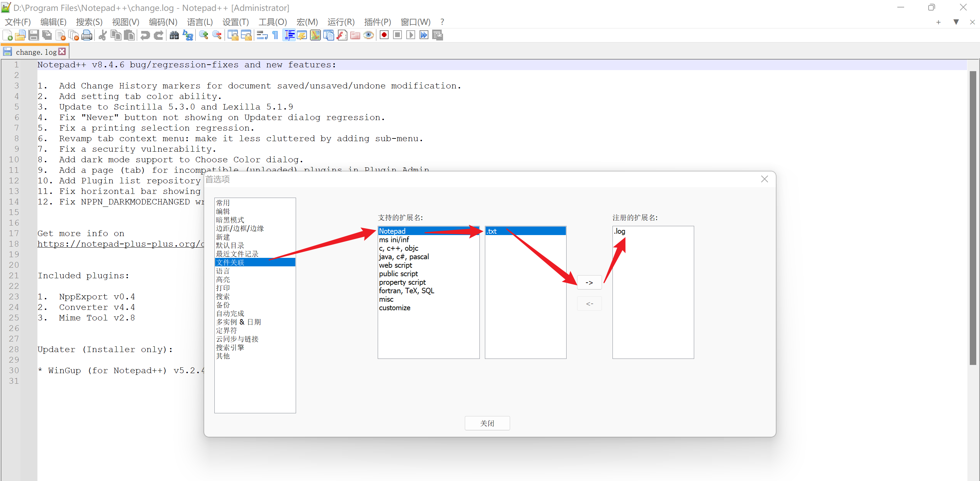Viewport: 980px width, 481px height.
Task: Toggle Word Wrap in the toolbar
Action: point(262,35)
